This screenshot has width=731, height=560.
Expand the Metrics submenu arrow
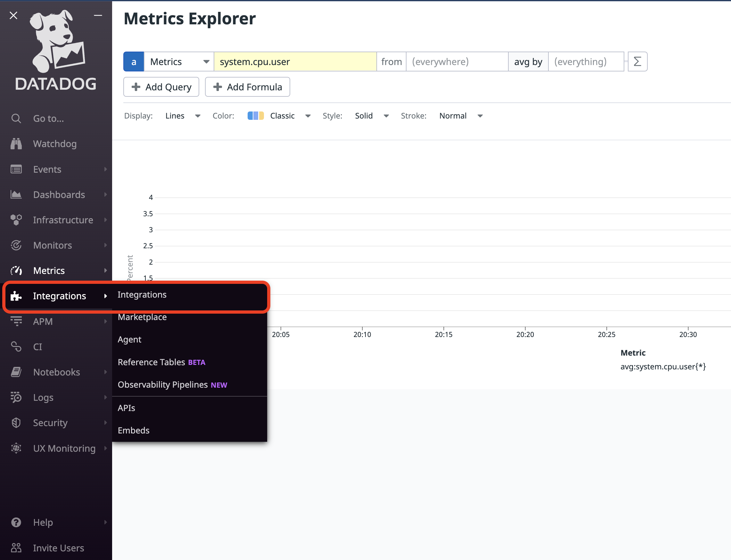[x=106, y=271]
